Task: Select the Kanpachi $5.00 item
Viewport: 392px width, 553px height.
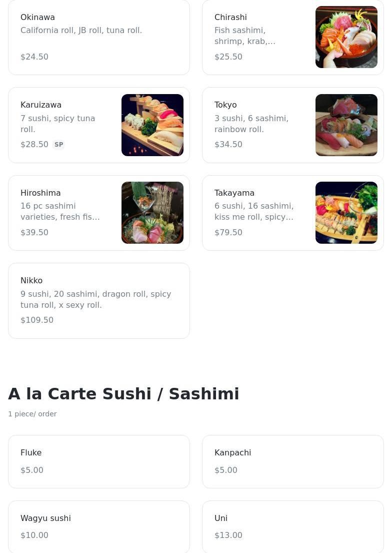Action: click(x=292, y=461)
